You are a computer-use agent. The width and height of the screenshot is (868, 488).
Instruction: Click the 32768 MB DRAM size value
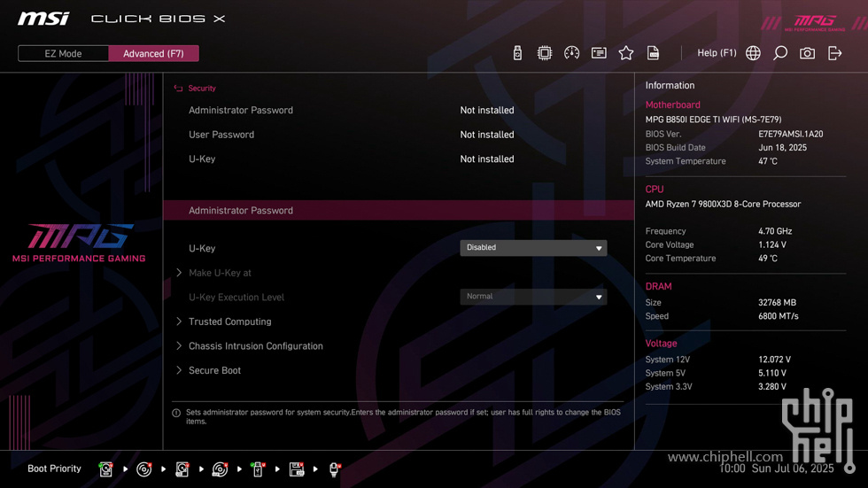pos(778,303)
